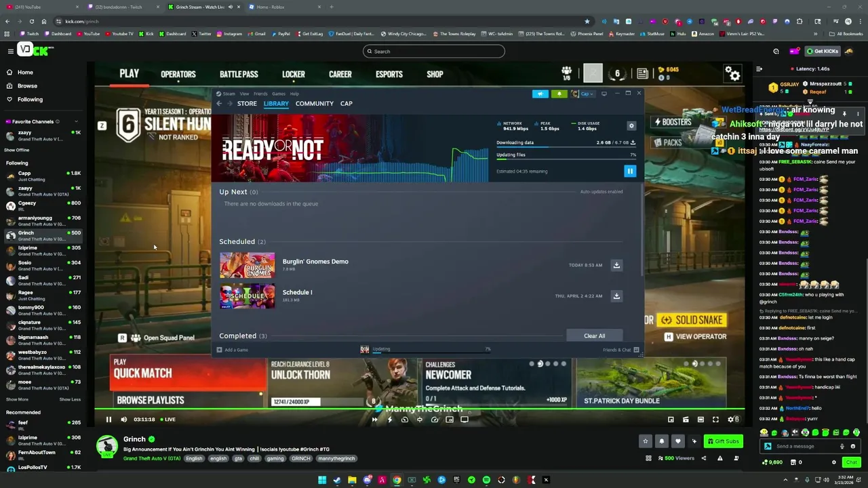868x488 pixels.
Task: Open Games menu in Steam window
Action: coord(279,94)
